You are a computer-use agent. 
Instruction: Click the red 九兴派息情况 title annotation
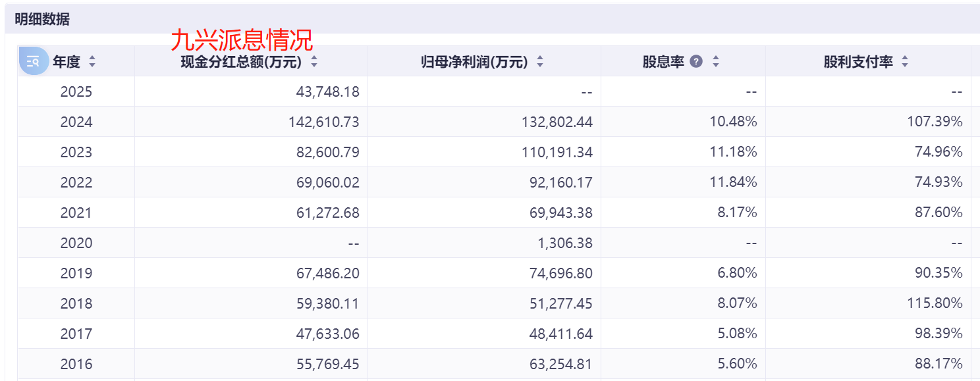[x=242, y=40]
